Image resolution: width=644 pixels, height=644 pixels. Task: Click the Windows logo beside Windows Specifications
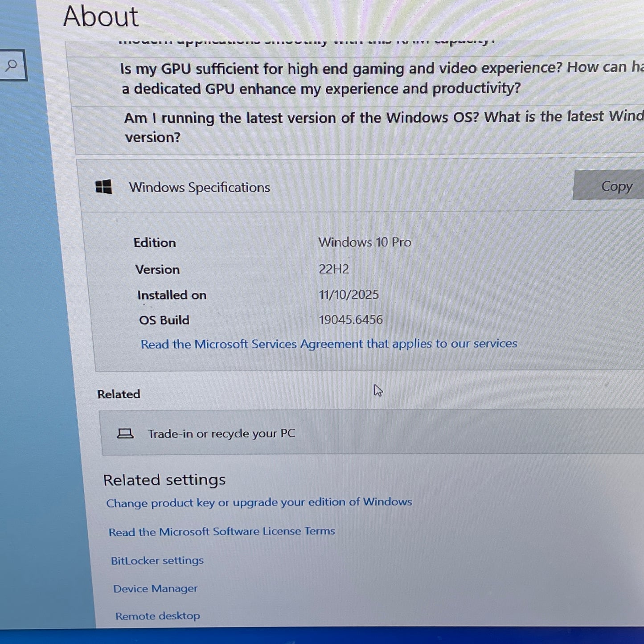(103, 187)
